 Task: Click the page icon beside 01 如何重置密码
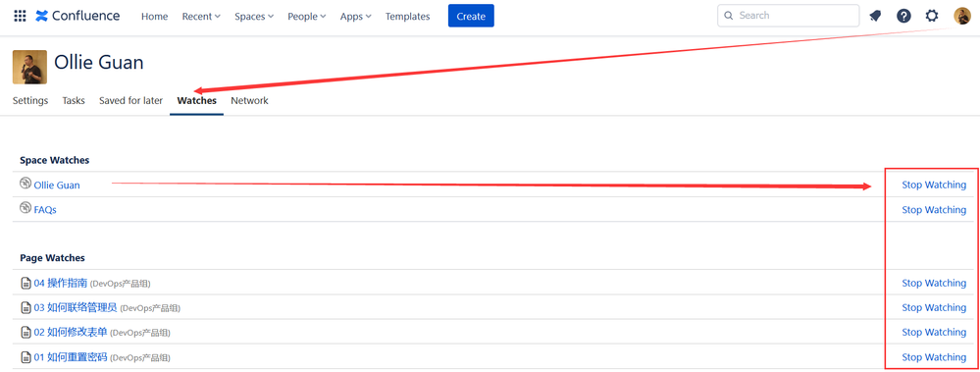[x=26, y=357]
